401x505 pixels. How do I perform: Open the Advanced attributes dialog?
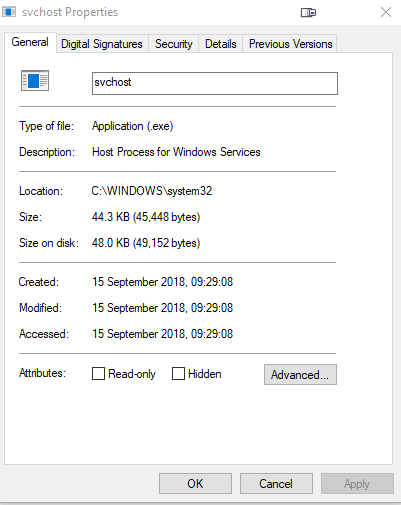[300, 375]
